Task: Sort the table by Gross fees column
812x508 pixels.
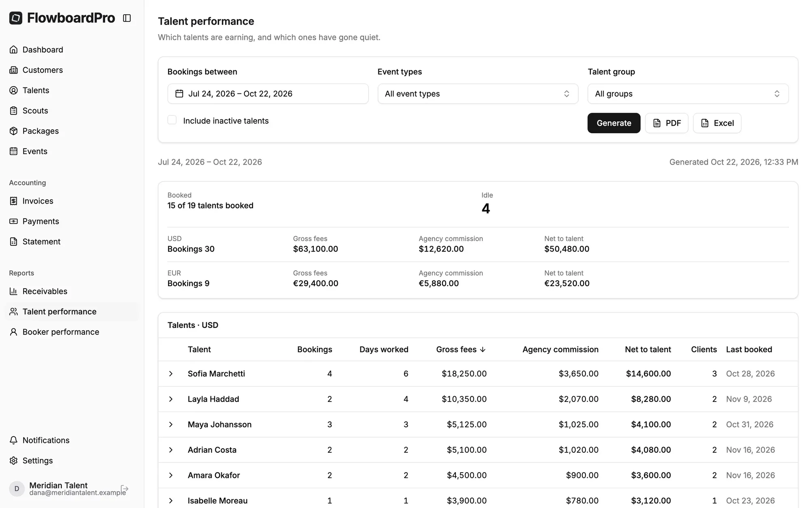Action: coord(461,350)
